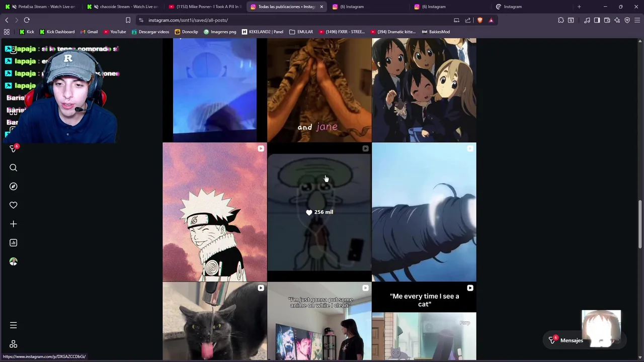Expand the EMULAR bookmarks folder
The height and width of the screenshot is (362, 644).
tap(301, 32)
